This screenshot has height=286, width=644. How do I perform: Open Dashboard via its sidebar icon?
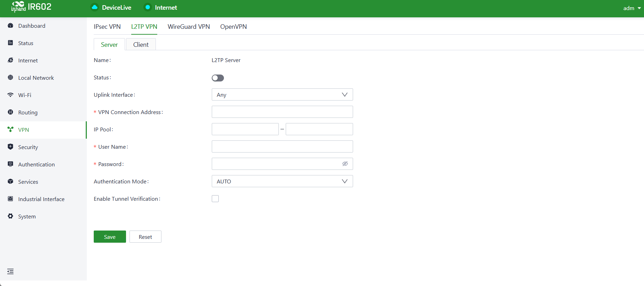pyautogui.click(x=10, y=26)
